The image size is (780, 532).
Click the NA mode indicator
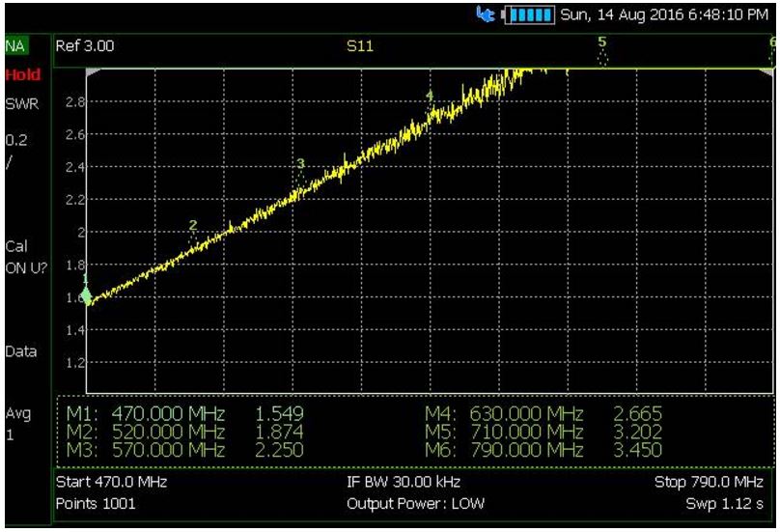coord(16,46)
